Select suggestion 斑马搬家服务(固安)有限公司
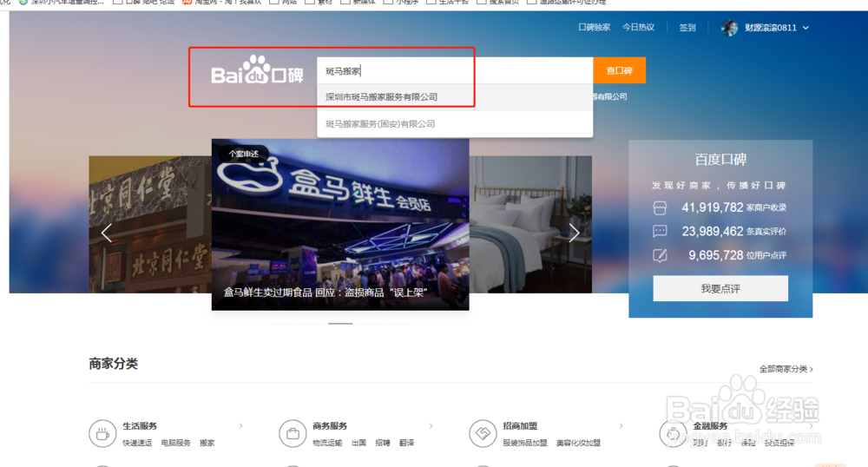Viewport: 868px width, 467px height. pyautogui.click(x=455, y=124)
